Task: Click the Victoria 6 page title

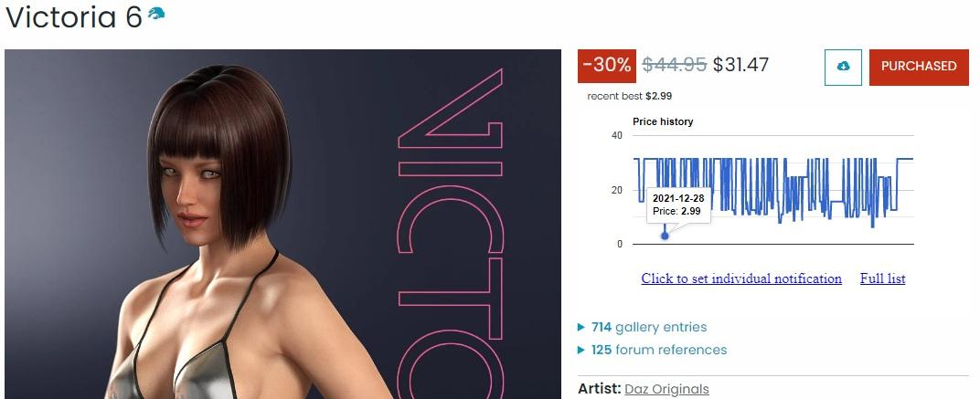Action: coord(74,16)
